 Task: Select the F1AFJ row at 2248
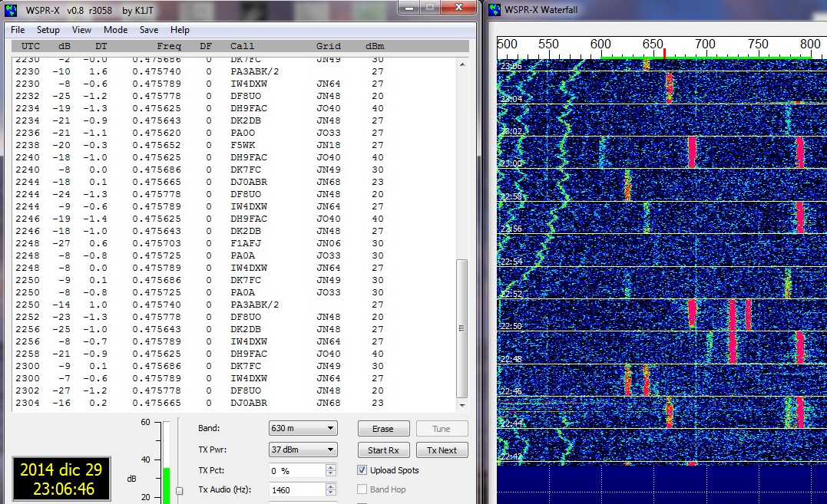coord(235,243)
